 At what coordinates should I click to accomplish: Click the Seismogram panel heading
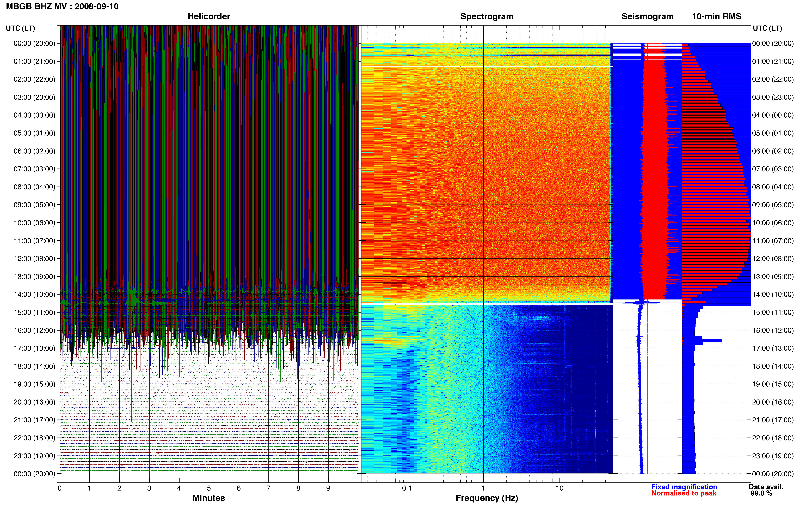pyautogui.click(x=648, y=16)
